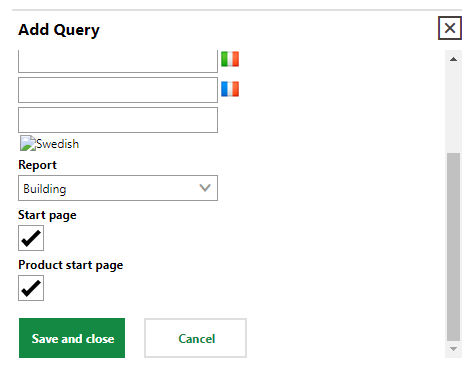Click Save and close button
The height and width of the screenshot is (366, 471).
[72, 338]
